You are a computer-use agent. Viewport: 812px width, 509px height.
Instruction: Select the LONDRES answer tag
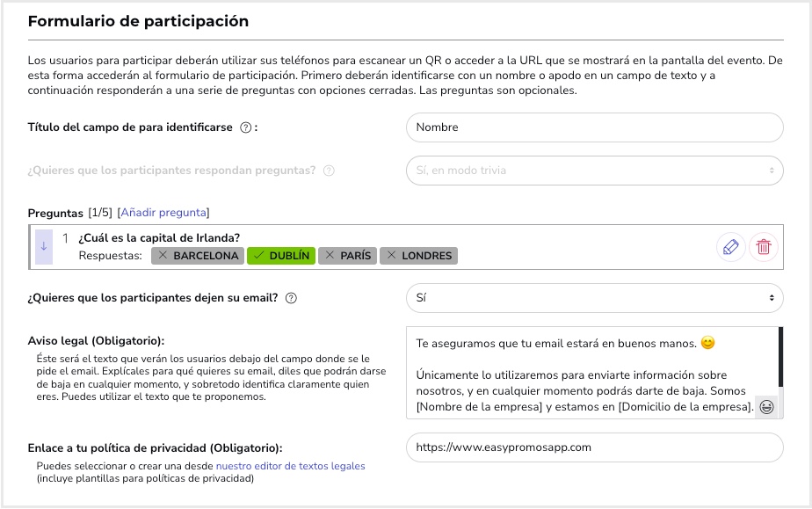pyautogui.click(x=418, y=255)
